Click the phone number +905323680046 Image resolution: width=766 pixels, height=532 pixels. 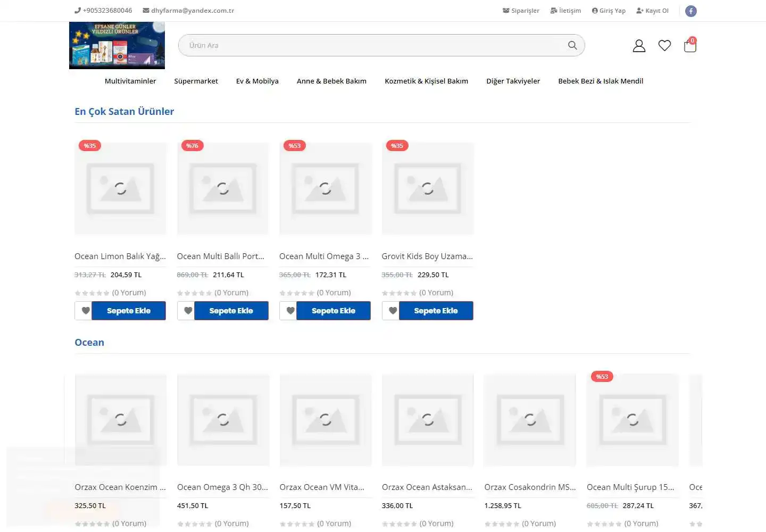tap(103, 11)
